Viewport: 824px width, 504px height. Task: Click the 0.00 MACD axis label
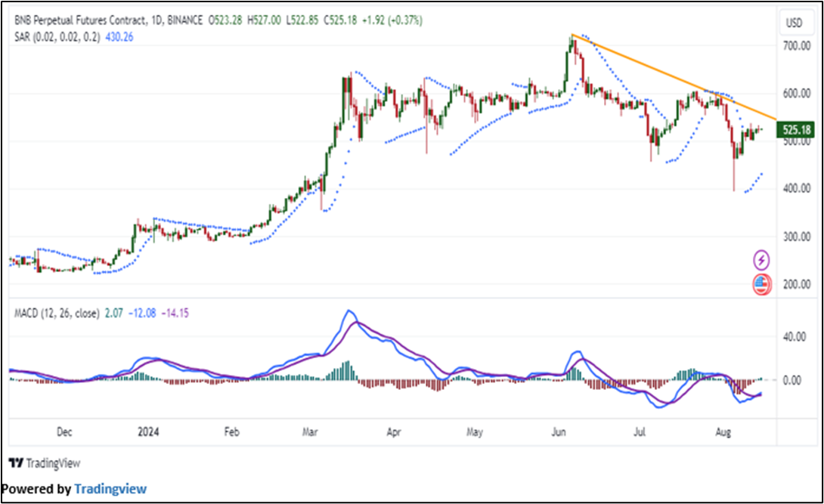pyautogui.click(x=792, y=380)
